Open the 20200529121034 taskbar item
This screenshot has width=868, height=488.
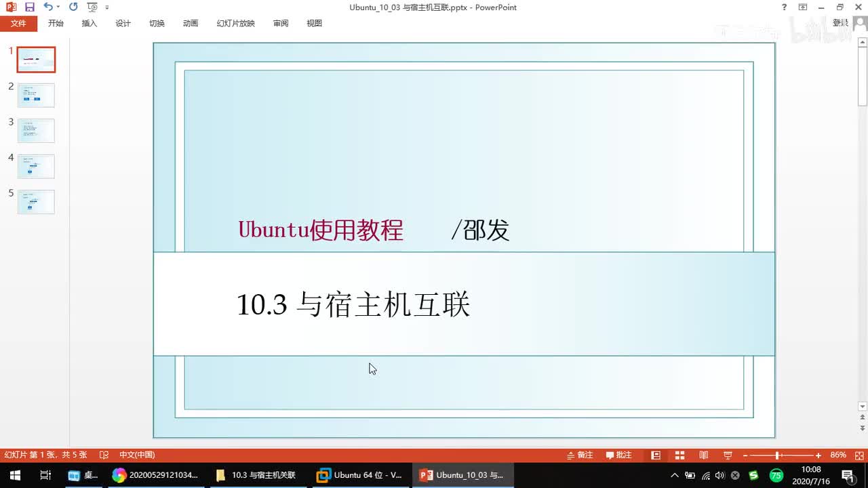pyautogui.click(x=155, y=475)
